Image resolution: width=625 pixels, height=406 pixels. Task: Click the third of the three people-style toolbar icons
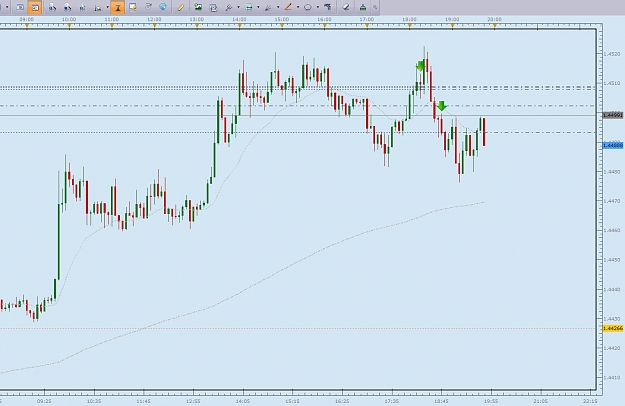click(82, 8)
